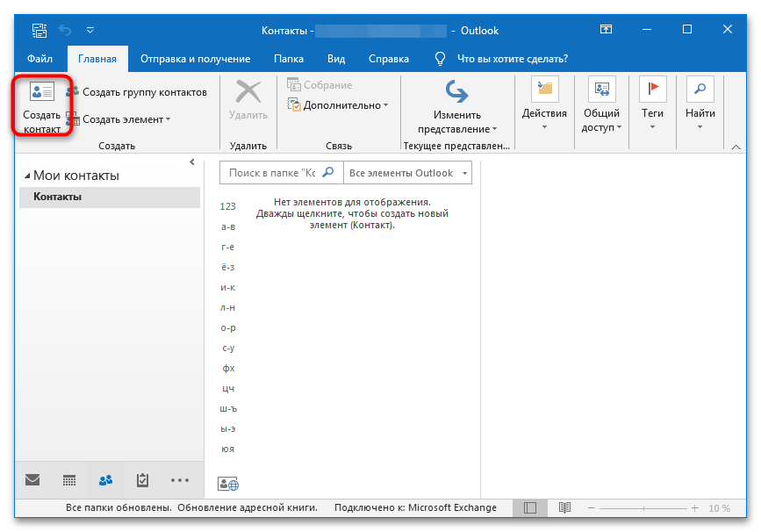Open the Файл tab
The height and width of the screenshot is (532, 761).
[39, 59]
